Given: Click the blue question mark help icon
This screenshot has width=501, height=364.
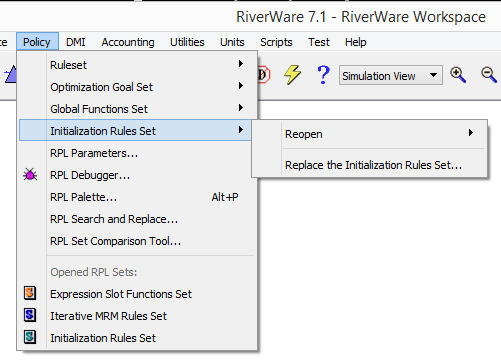Looking at the screenshot, I should (323, 75).
